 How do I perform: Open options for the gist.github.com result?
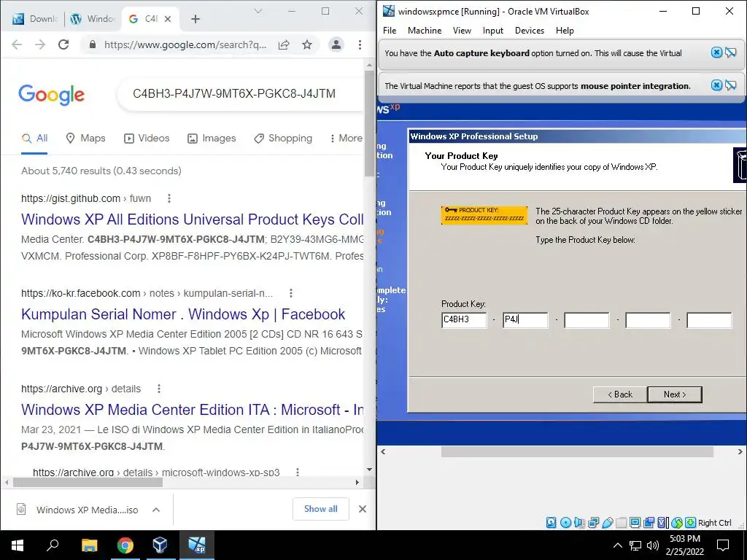tap(169, 198)
